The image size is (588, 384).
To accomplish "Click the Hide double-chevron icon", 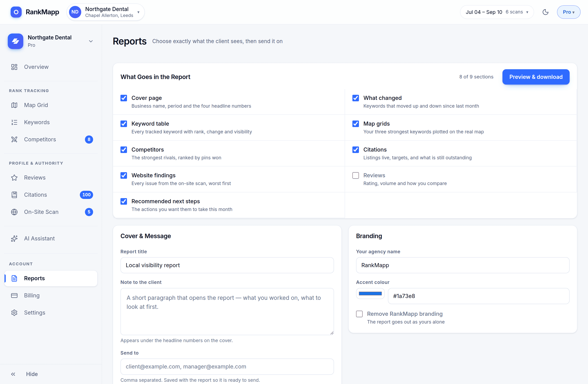I will tap(13, 374).
